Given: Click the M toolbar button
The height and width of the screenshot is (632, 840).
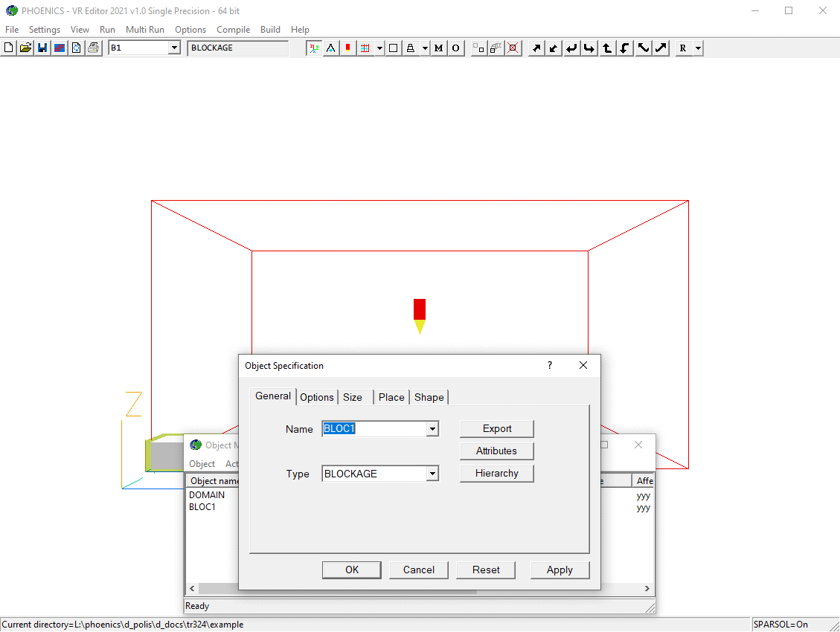Looking at the screenshot, I should [438, 48].
